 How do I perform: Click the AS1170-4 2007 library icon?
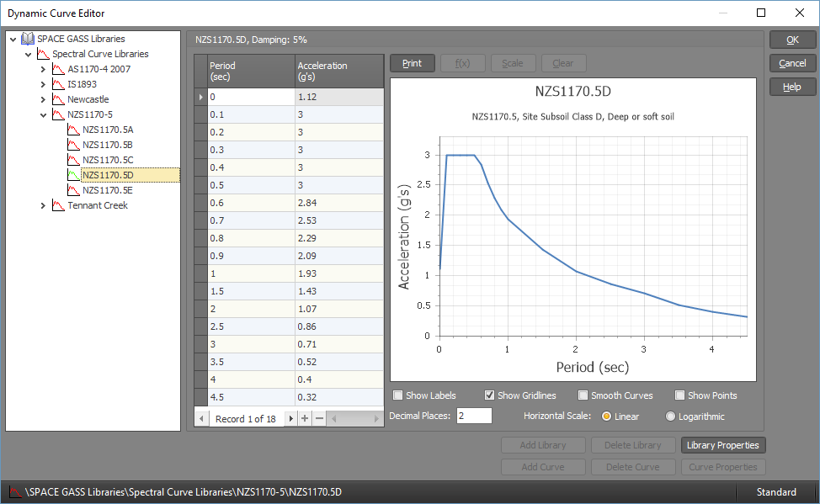[x=58, y=69]
